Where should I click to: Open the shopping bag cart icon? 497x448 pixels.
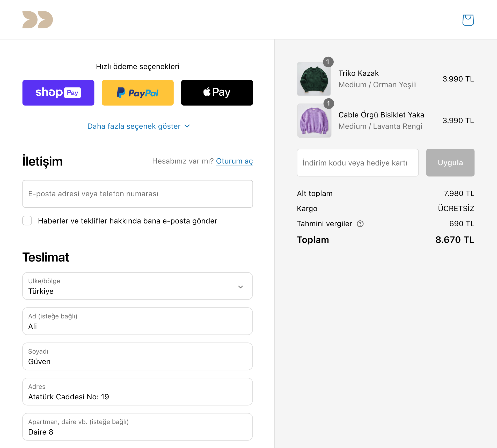tap(468, 20)
